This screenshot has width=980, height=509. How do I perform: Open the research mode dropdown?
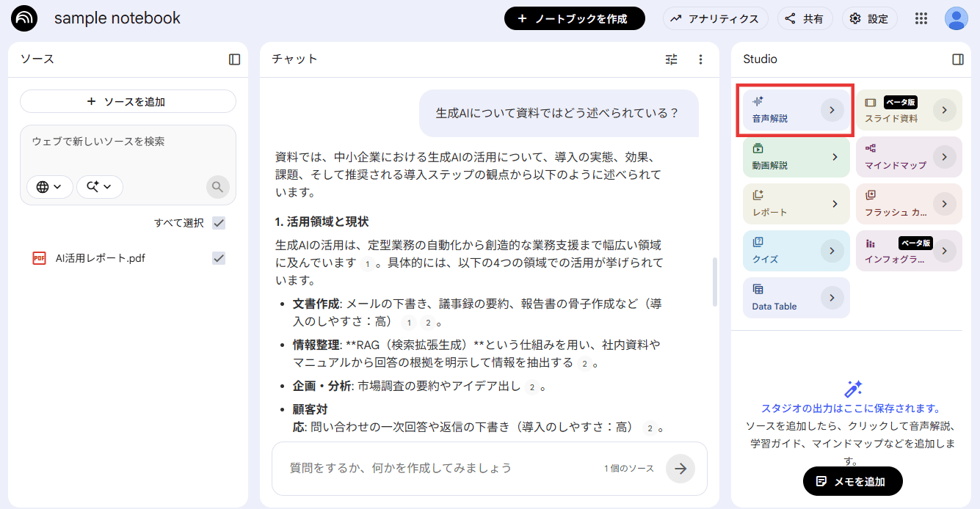click(x=100, y=187)
